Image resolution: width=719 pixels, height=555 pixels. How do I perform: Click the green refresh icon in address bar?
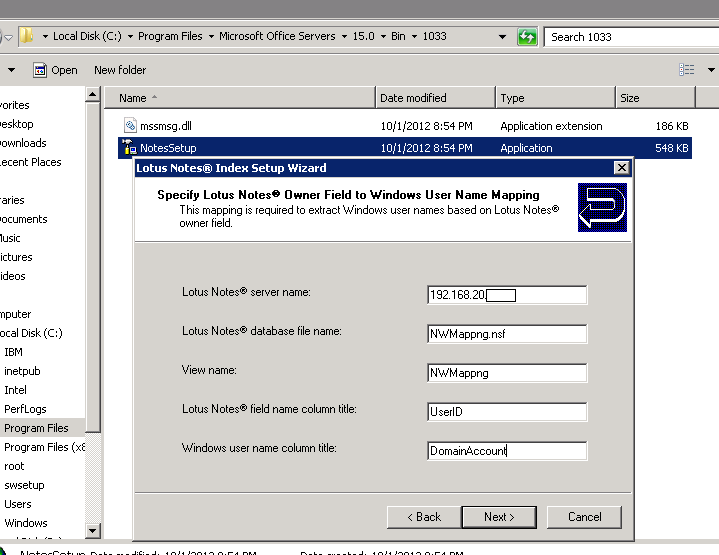pos(527,36)
